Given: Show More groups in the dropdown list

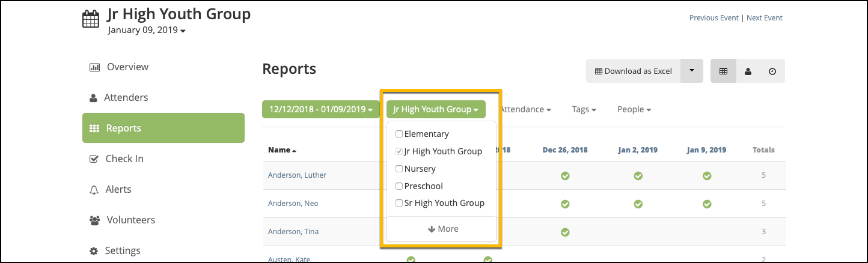Looking at the screenshot, I should click(442, 229).
